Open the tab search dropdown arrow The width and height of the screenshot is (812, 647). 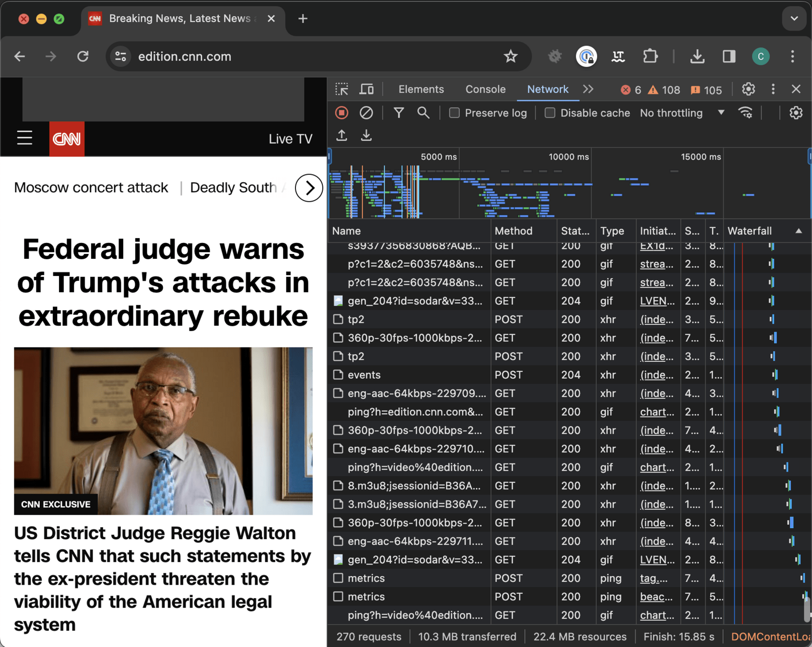[794, 19]
